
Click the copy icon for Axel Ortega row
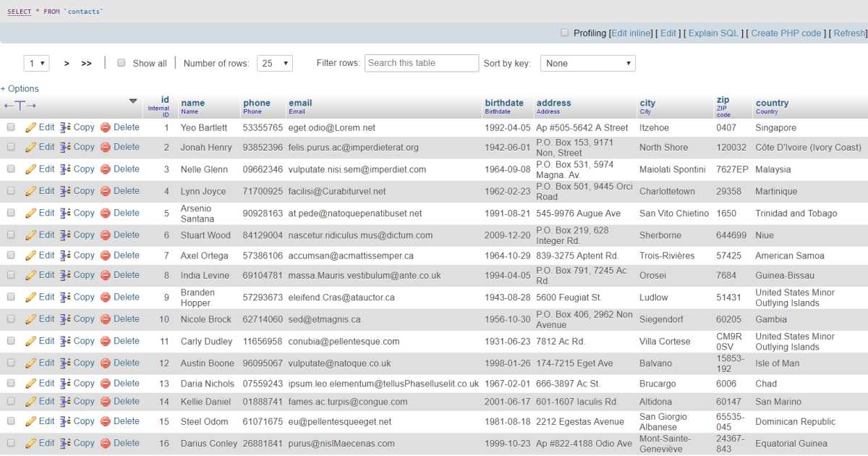pos(65,256)
